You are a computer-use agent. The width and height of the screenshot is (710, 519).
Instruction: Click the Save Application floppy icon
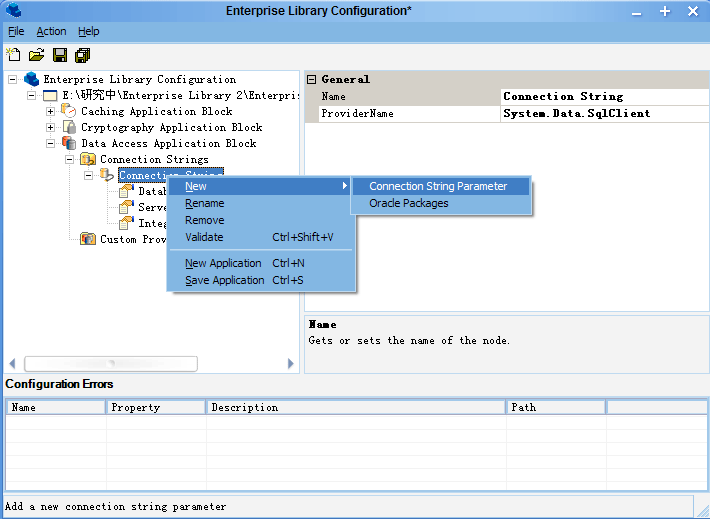[60, 55]
